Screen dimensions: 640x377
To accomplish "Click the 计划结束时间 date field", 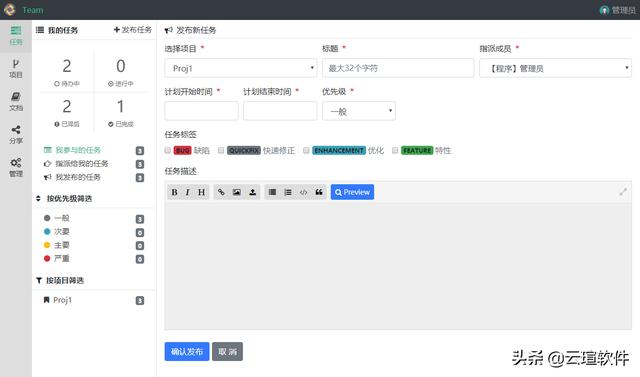I will point(280,111).
